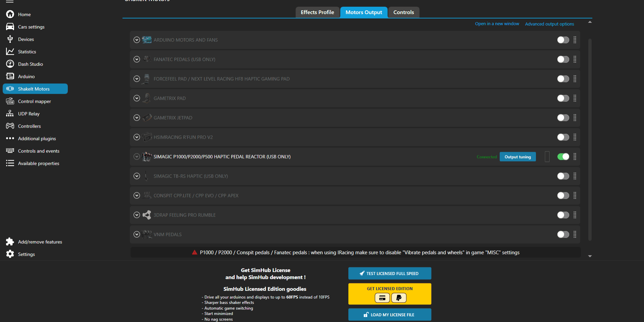
Task: Switch to the Controls tab
Action: click(403, 12)
